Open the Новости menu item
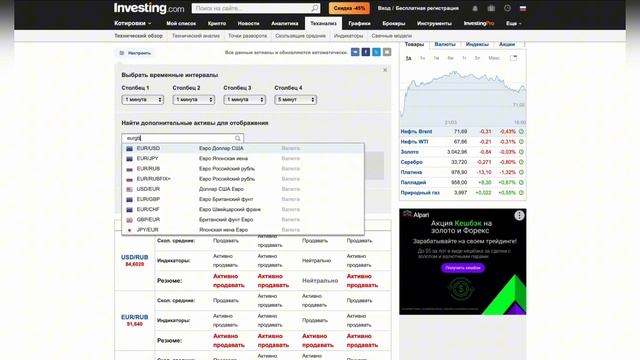Image resolution: width=640 pixels, height=360 pixels. [x=249, y=23]
